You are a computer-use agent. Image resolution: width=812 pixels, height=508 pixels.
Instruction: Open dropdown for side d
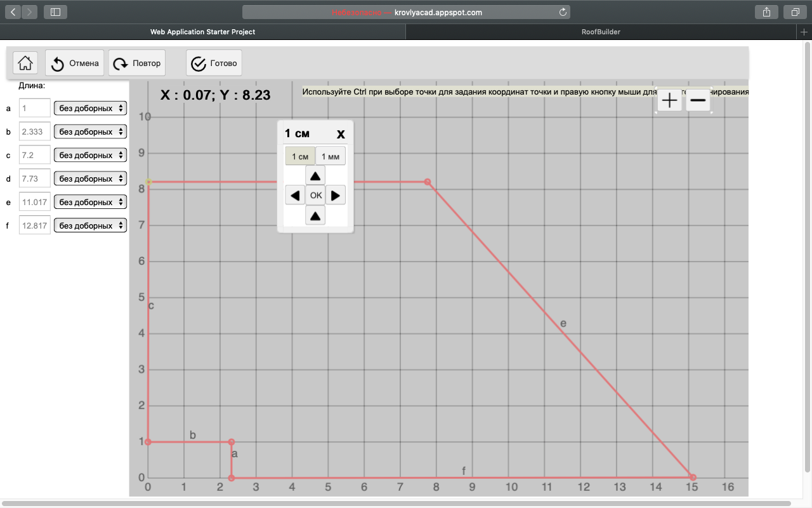90,179
